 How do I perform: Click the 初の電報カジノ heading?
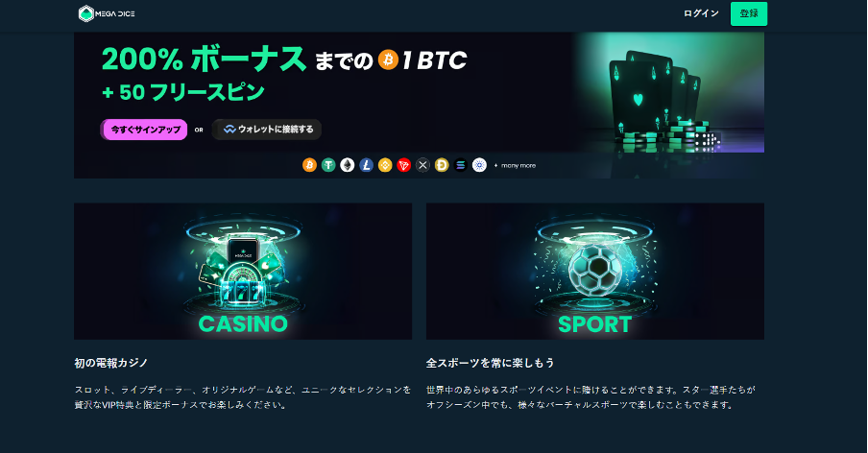tap(111, 363)
